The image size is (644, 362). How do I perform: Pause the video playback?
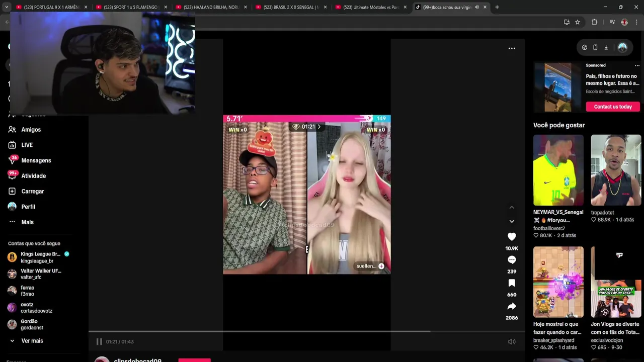click(x=99, y=341)
